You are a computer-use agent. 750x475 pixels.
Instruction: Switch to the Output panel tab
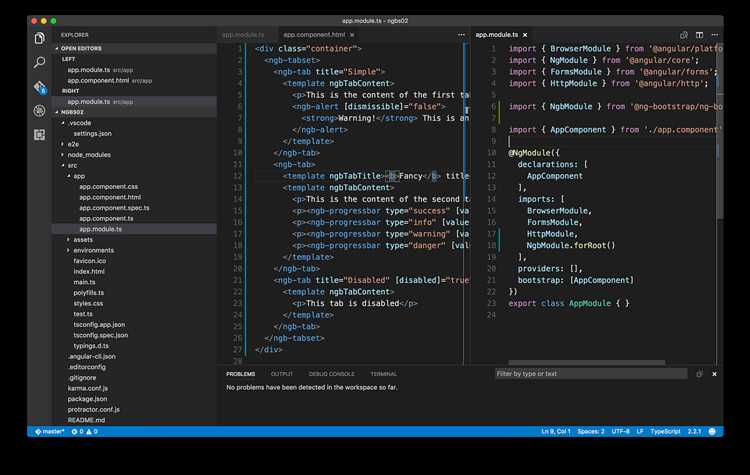click(282, 374)
